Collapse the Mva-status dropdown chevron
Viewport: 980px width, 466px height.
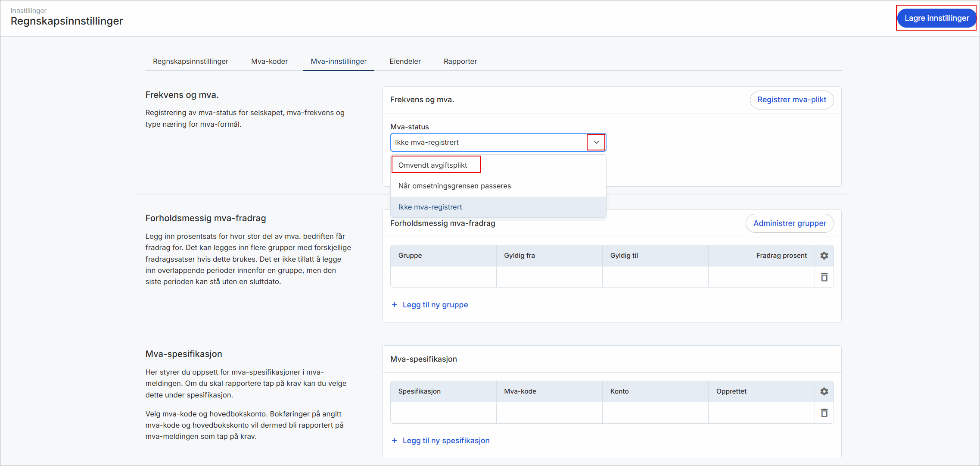coord(596,142)
